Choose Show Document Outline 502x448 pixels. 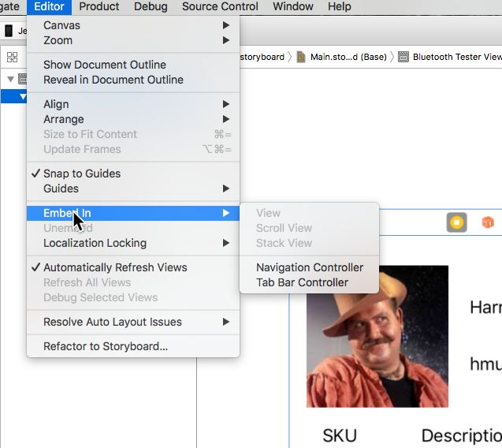tap(133, 65)
